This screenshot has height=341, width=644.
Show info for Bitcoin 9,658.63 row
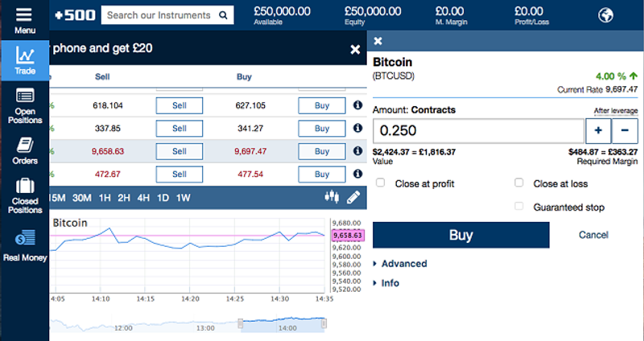point(357,151)
